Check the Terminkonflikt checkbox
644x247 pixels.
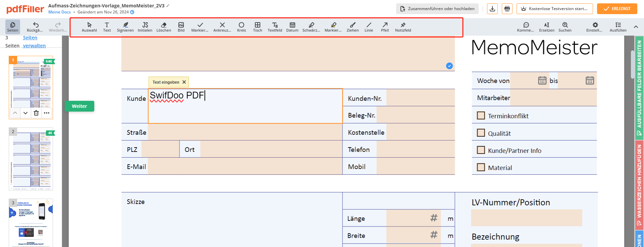481,116
